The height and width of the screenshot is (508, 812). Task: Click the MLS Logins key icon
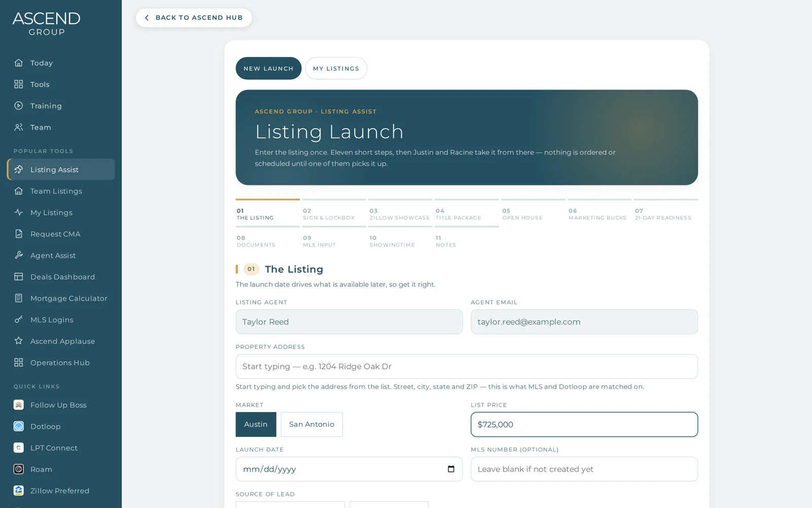coord(19,320)
